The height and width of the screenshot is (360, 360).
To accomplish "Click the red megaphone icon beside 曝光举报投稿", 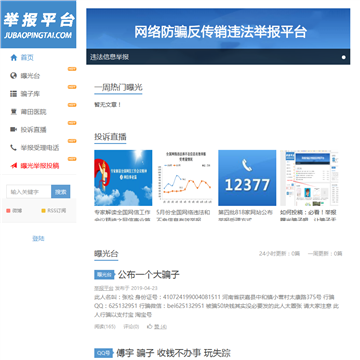I will [13, 166].
